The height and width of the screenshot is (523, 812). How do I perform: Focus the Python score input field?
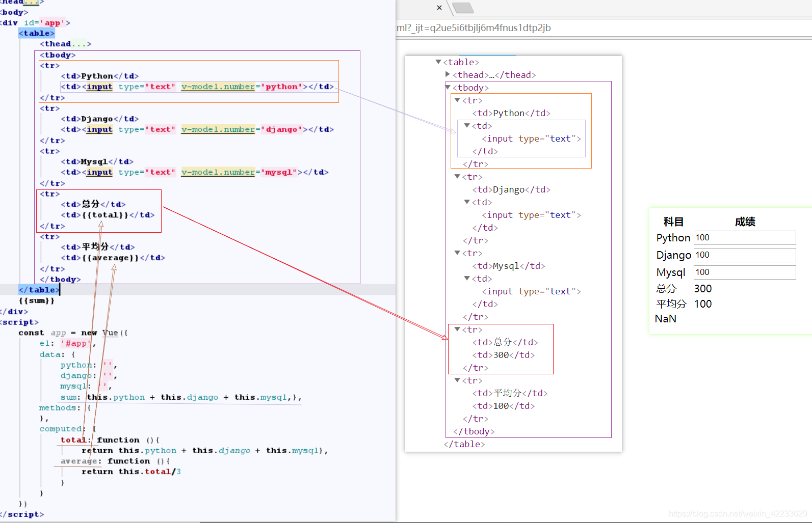tap(744, 238)
